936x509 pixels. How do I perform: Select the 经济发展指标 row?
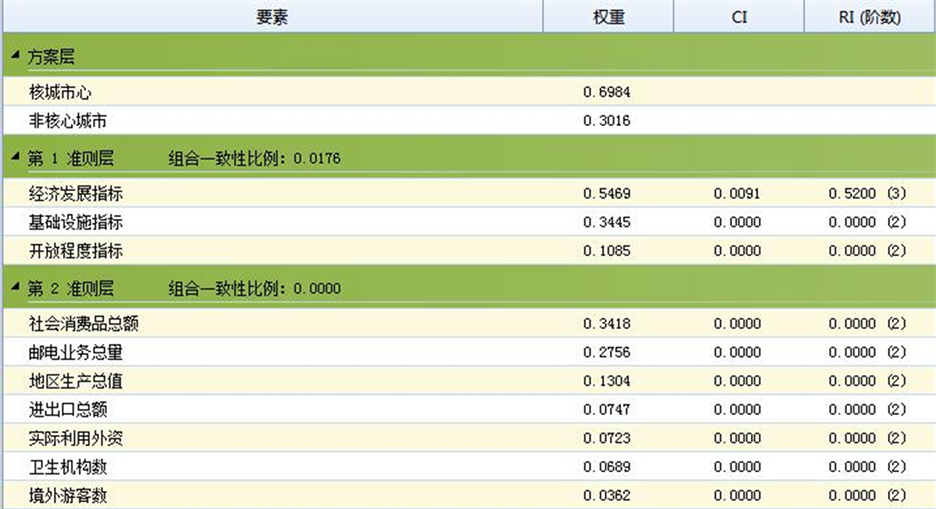point(76,193)
